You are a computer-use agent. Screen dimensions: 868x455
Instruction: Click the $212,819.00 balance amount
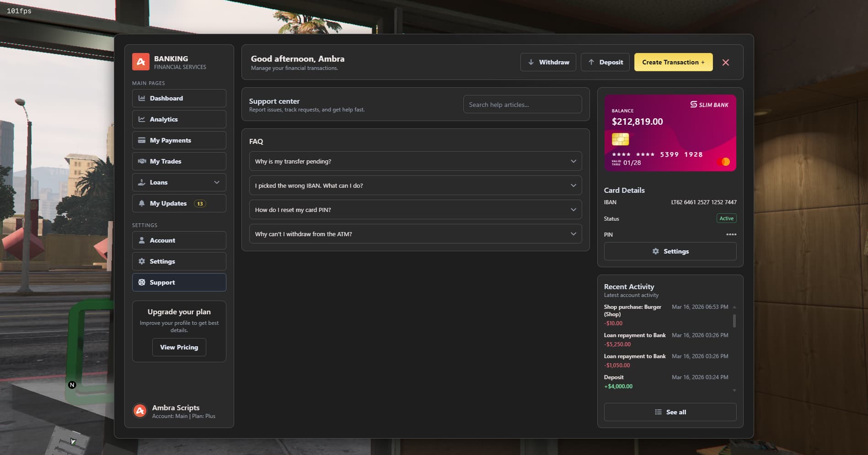point(637,122)
